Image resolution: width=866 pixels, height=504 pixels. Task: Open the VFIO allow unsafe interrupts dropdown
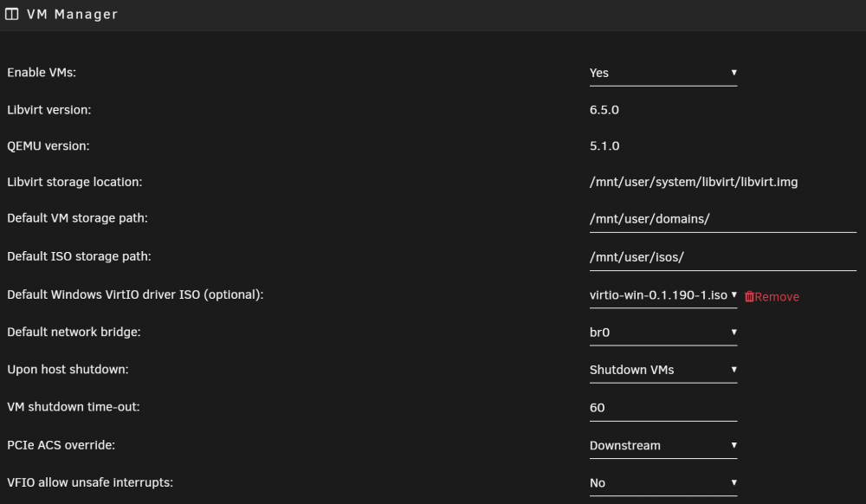[x=662, y=483]
